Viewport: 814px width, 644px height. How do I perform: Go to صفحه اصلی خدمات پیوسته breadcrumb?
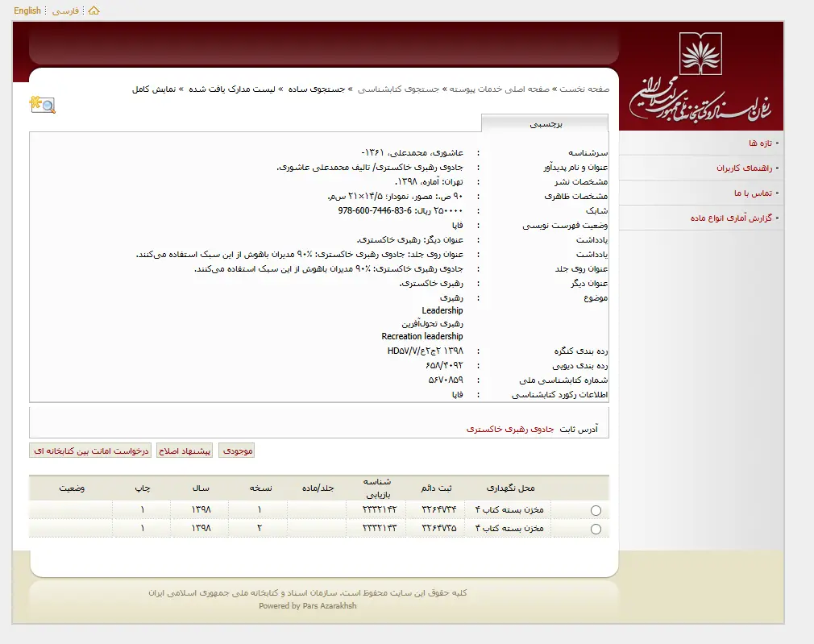pos(500,89)
